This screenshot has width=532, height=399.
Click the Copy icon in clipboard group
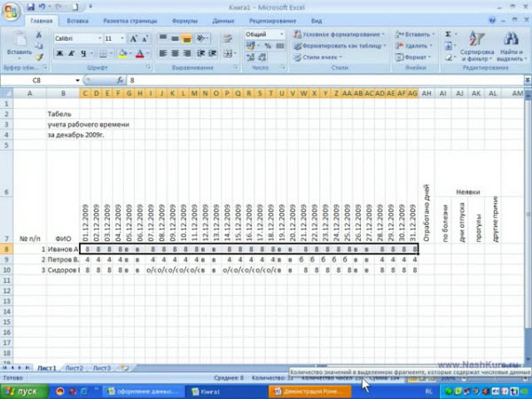(39, 46)
